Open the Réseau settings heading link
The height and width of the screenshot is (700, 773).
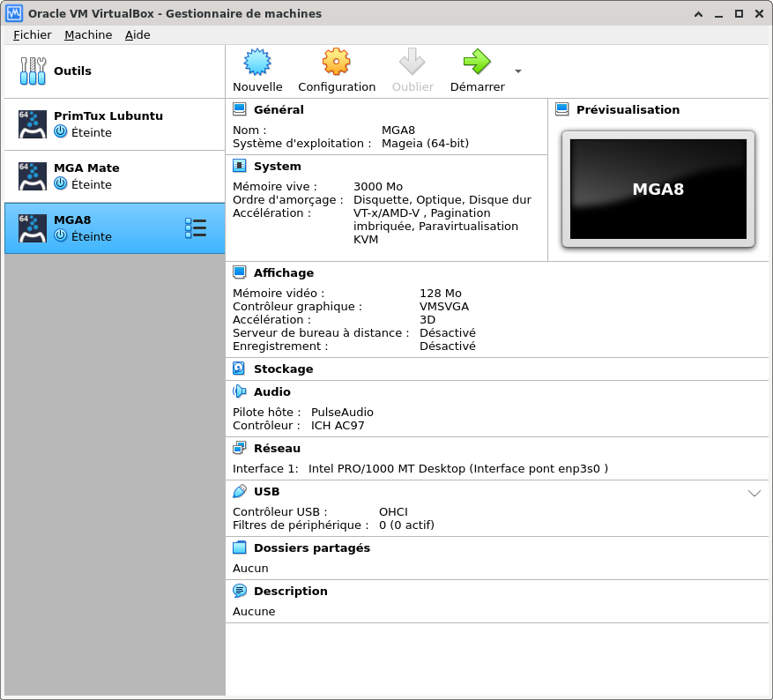click(x=277, y=448)
